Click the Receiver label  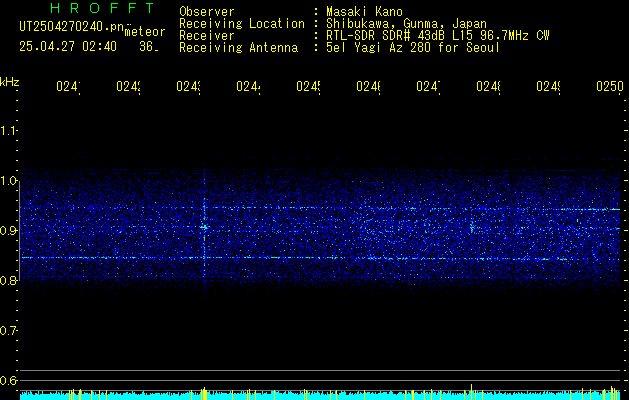click(207, 36)
